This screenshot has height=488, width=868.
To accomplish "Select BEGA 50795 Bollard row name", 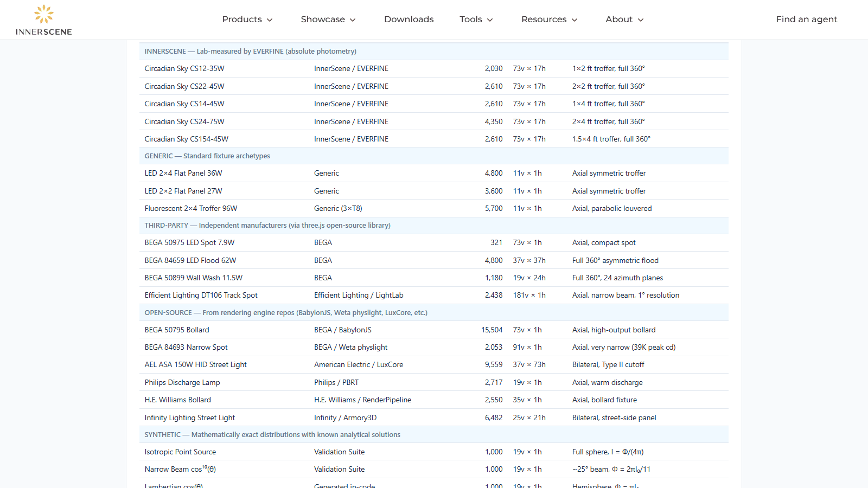I will pos(177,330).
